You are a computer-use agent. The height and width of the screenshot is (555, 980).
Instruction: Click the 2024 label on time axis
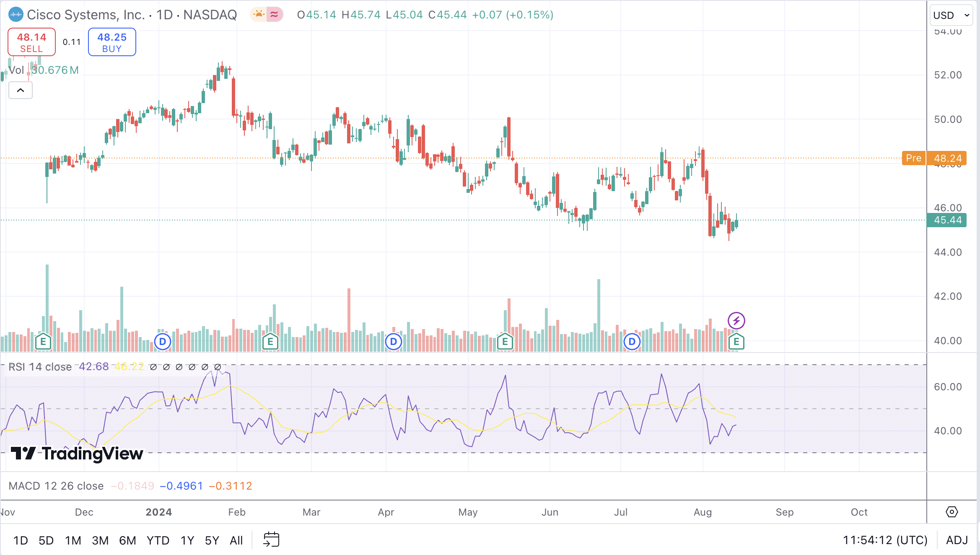coord(159,512)
